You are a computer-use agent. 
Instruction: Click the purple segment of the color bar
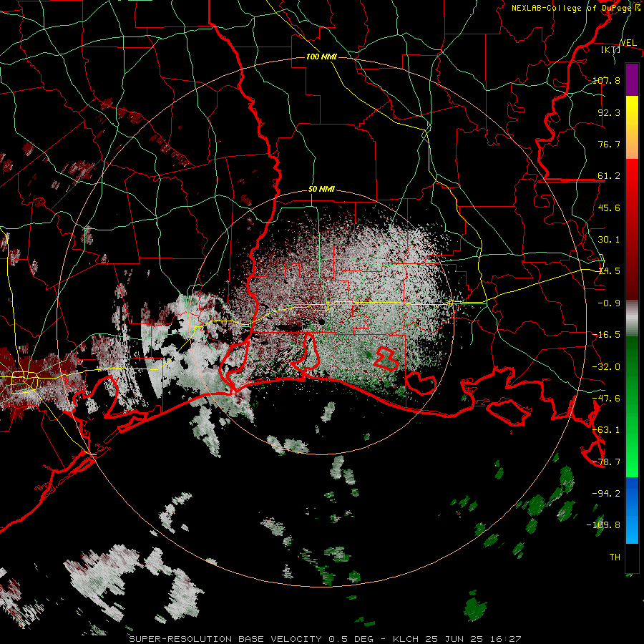pos(632,79)
